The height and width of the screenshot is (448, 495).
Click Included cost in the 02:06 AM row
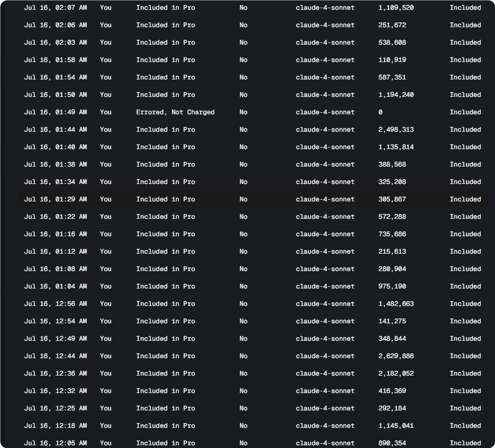pos(465,25)
